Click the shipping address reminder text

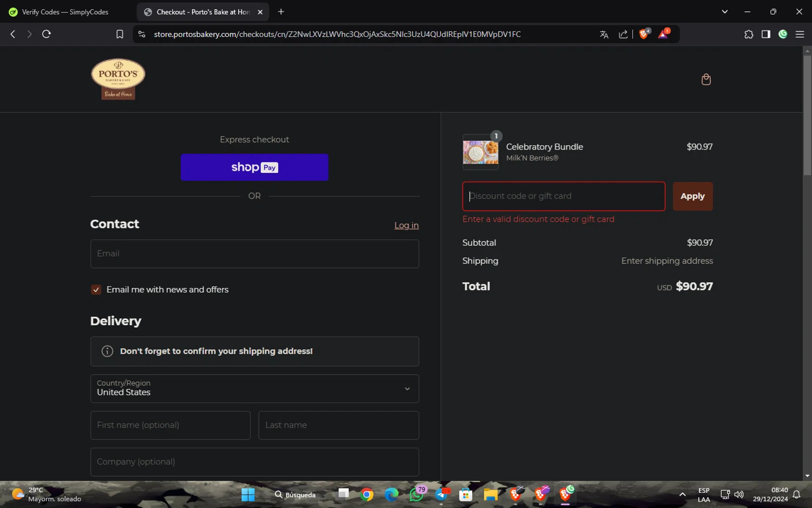[217, 351]
